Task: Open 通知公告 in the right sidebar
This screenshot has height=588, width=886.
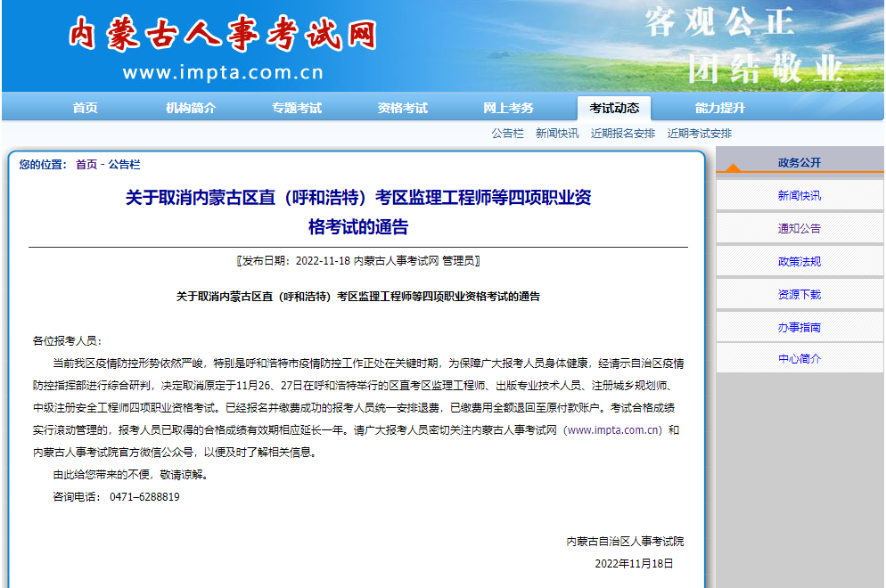Action: pyautogui.click(x=799, y=229)
